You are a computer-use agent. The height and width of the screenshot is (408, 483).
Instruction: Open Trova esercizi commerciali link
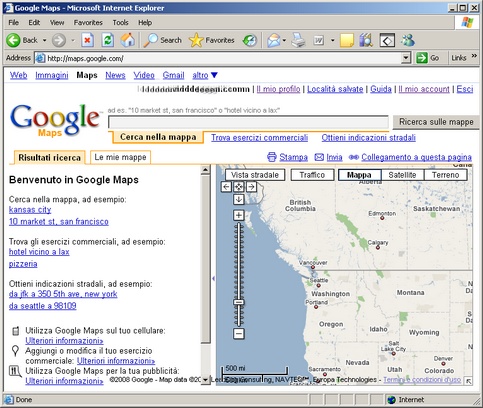[x=259, y=138]
